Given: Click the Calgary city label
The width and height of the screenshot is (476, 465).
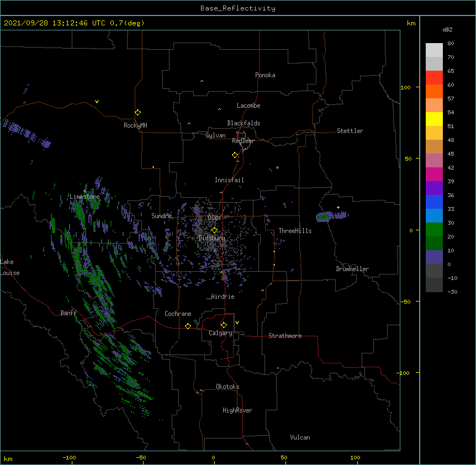Looking at the screenshot, I should pyautogui.click(x=220, y=333).
